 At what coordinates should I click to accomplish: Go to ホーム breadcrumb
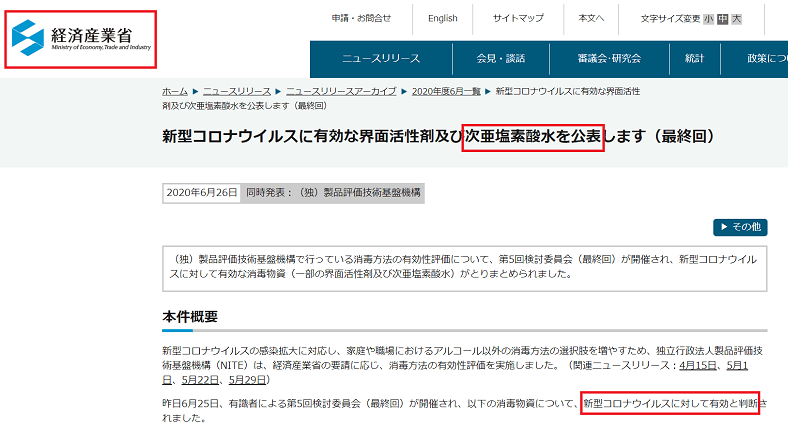pyautogui.click(x=175, y=91)
